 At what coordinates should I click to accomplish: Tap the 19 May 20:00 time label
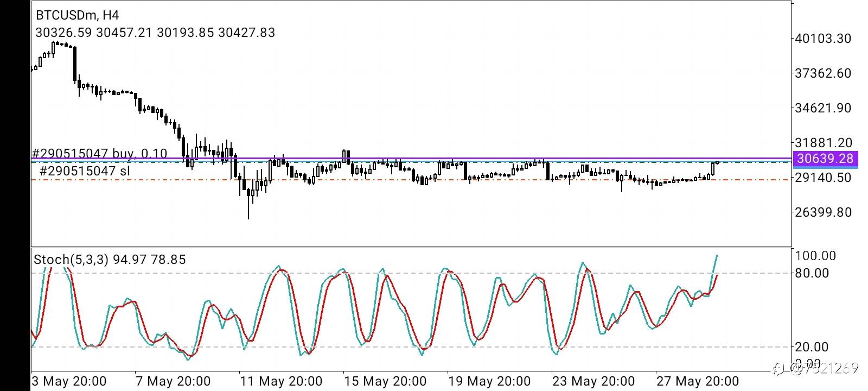tap(489, 381)
